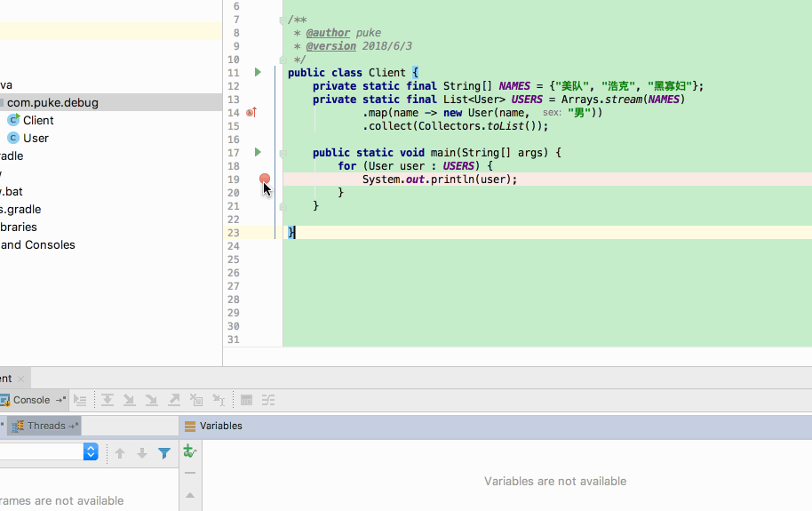The image size is (812, 511).
Task: Click the word NAMES in line 12 declaration
Action: (x=514, y=86)
